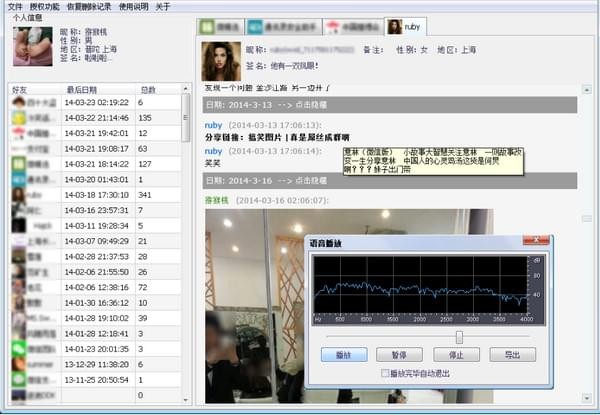This screenshot has height=415, width=600.
Task: Open the 使用说明 menu
Action: (x=133, y=6)
